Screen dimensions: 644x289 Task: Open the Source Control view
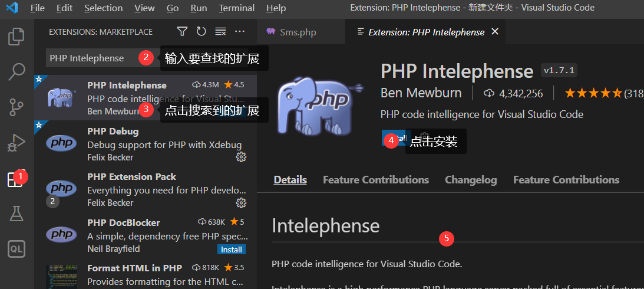click(x=16, y=107)
